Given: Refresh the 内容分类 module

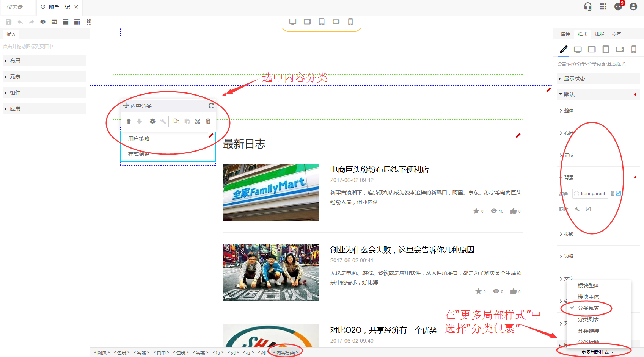Looking at the screenshot, I should (x=211, y=106).
